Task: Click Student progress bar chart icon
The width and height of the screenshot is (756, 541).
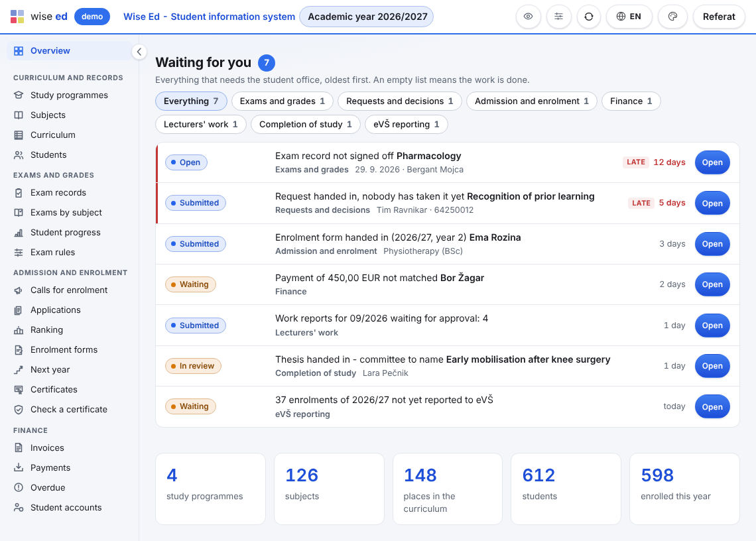Action: point(19,233)
